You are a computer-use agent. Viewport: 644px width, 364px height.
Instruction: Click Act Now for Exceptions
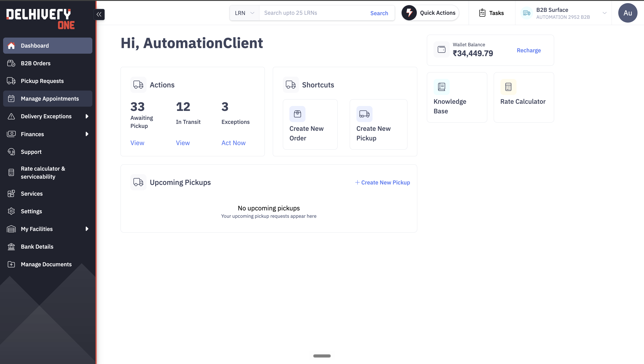point(233,143)
